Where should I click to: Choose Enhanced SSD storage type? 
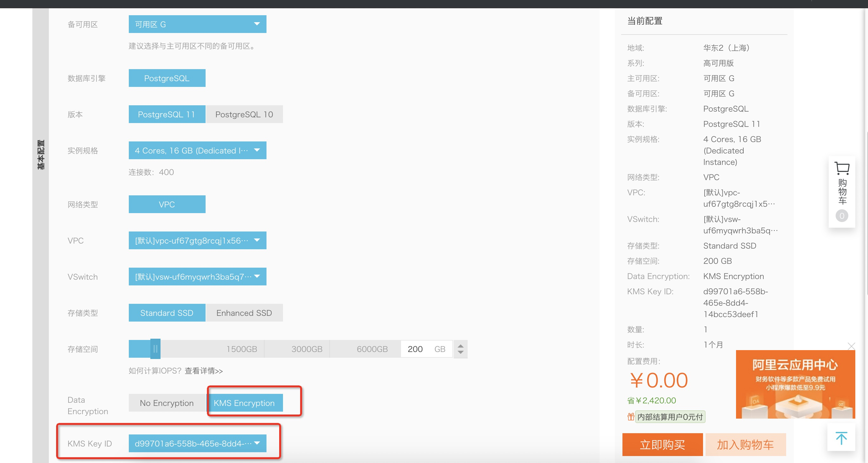tap(244, 313)
